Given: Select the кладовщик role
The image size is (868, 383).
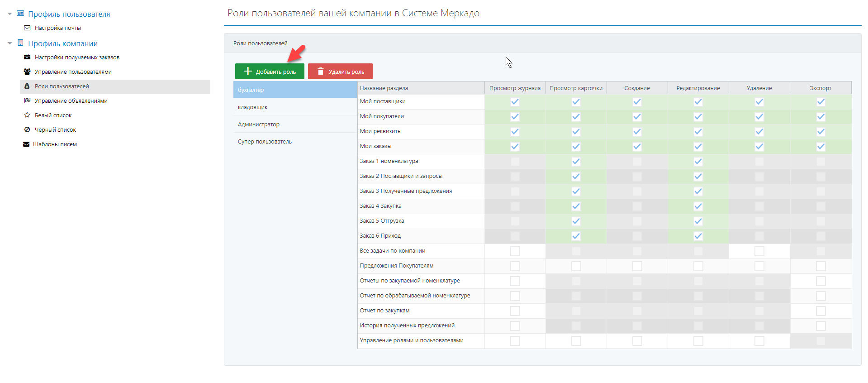Looking at the screenshot, I should tap(253, 107).
